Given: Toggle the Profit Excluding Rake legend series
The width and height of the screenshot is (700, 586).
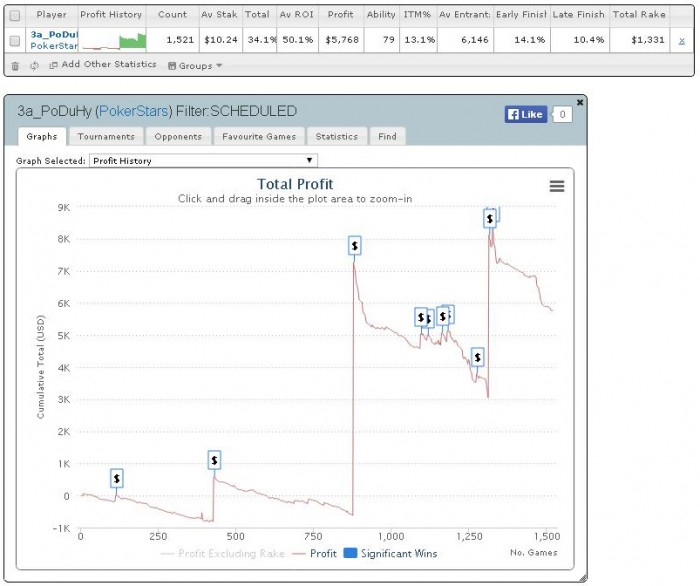Looking at the screenshot, I should coord(223,553).
